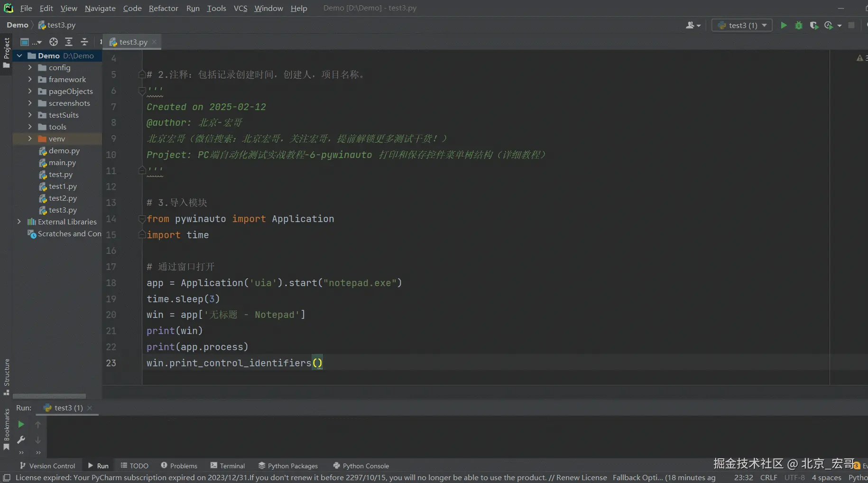Start debugging with the bug icon
The width and height of the screenshot is (868, 483).
pos(799,25)
